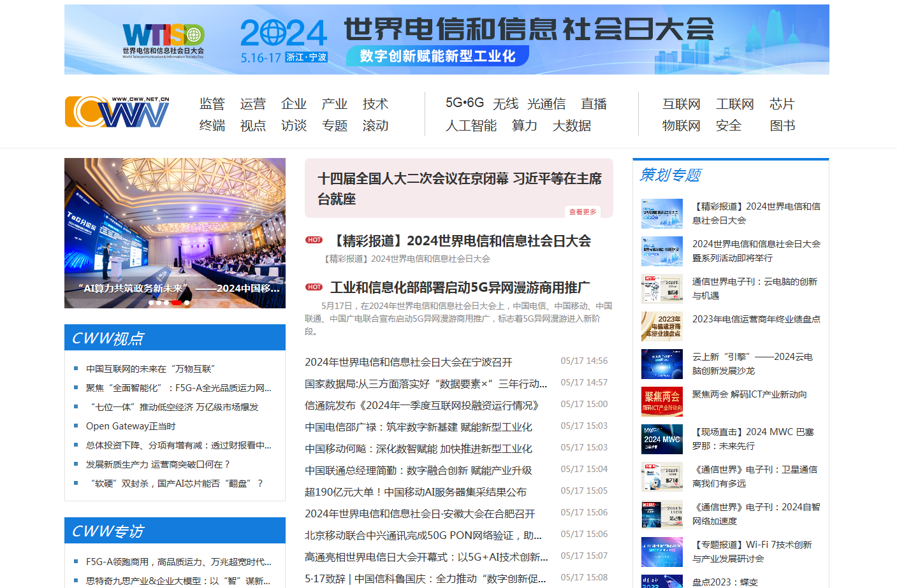Open thumbnail for 2023年电信运营商年终业绩盘点
This screenshot has height=588, width=897.
[662, 326]
